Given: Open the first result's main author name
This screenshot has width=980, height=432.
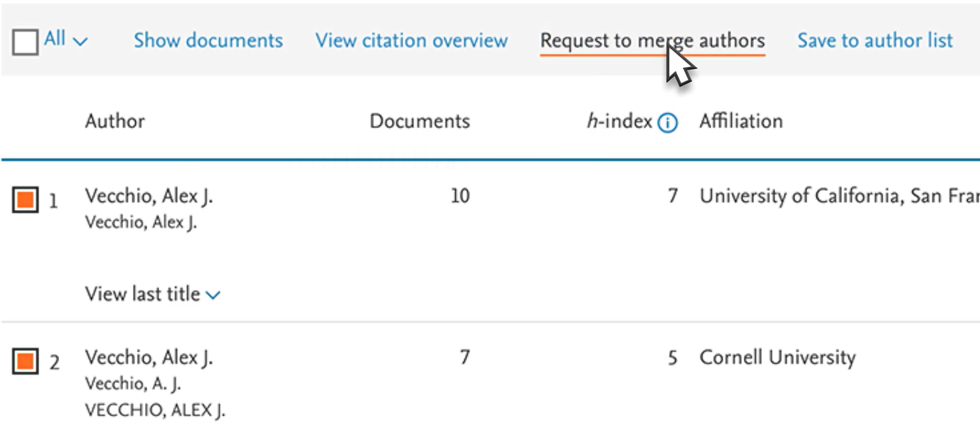Looking at the screenshot, I should 149,196.
